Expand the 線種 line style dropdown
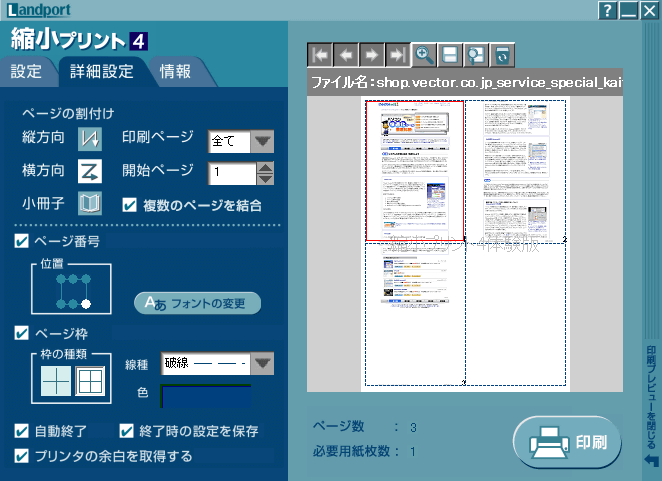The height and width of the screenshot is (481, 662). click(x=262, y=363)
